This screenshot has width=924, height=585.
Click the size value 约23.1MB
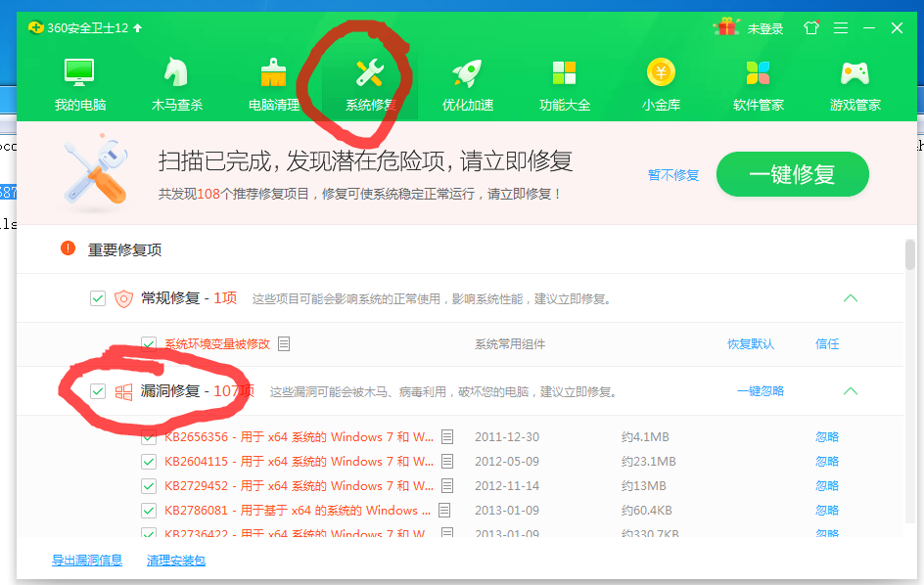[648, 461]
